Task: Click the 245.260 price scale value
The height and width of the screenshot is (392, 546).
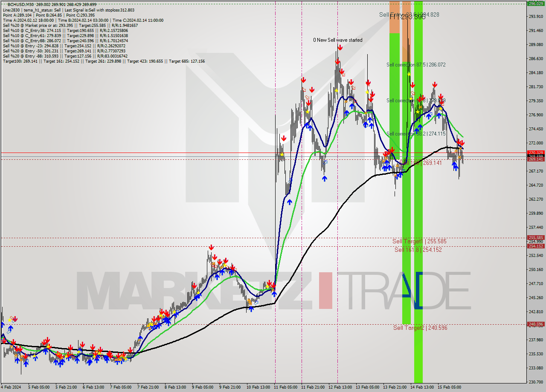Action: click(x=536, y=297)
